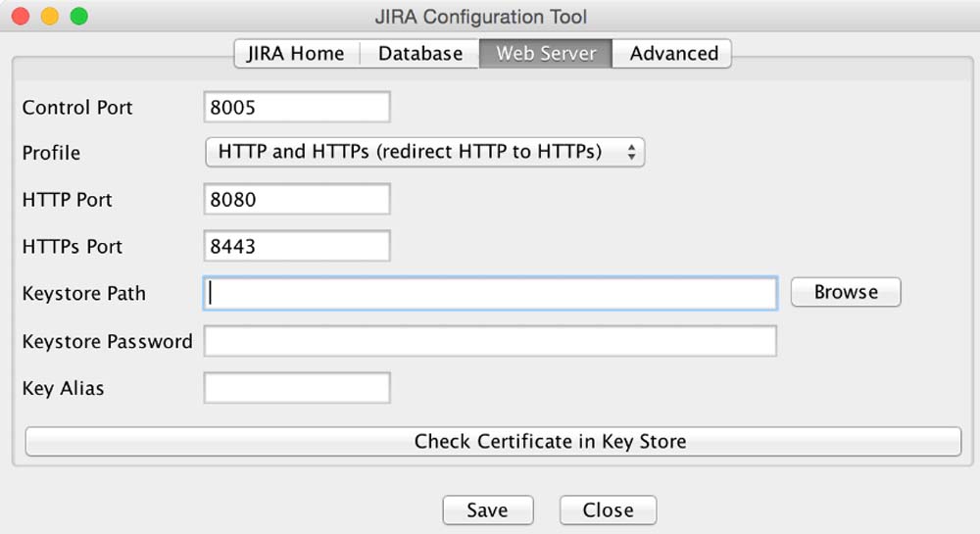Save the web server configuration

click(x=487, y=510)
